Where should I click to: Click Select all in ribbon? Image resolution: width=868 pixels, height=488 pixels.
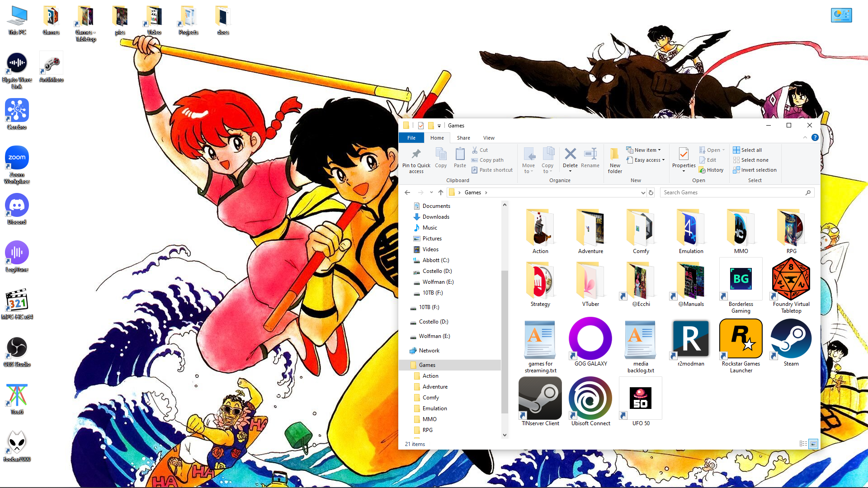pos(747,150)
